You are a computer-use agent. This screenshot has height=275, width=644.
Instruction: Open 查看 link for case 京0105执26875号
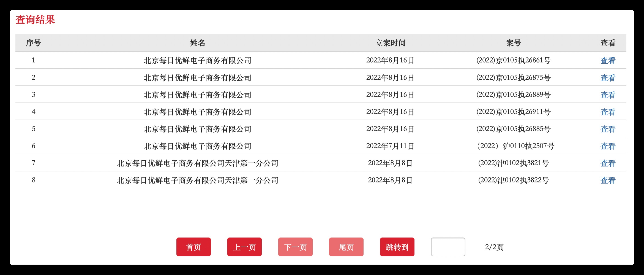[608, 78]
